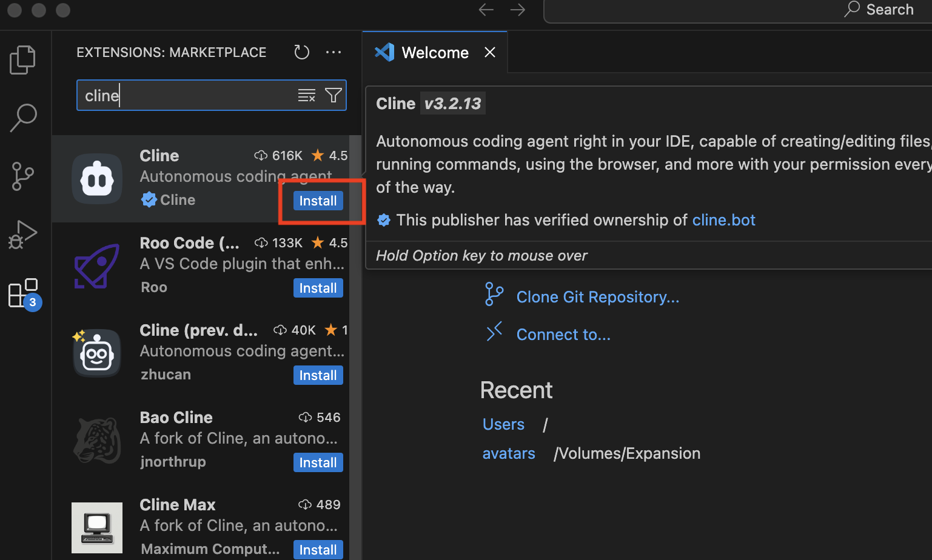Go back using the navigation arrow
The image size is (932, 560).
(486, 10)
